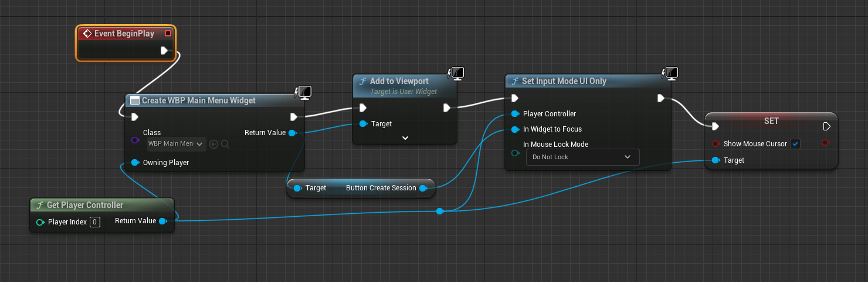
Task: Click the browse magnifier icon next to Class dropdown
Action: pos(225,143)
